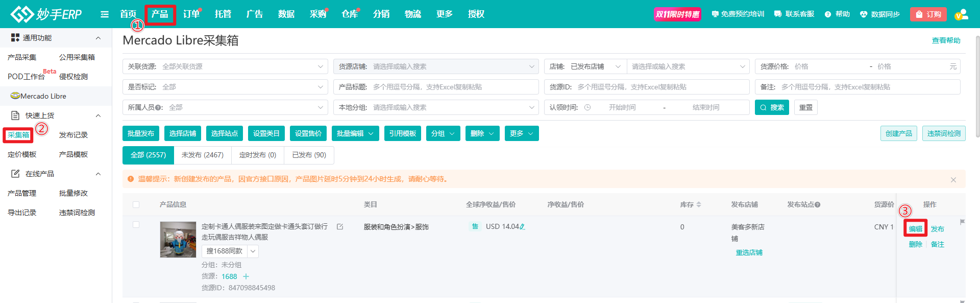Select all products with header checkbox
This screenshot has width=980, height=303.
136,204
